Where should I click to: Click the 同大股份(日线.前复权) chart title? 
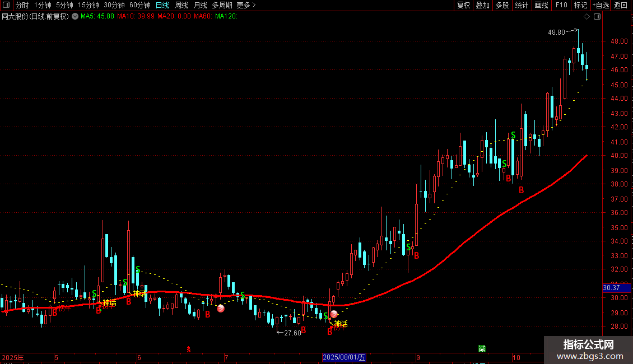point(35,17)
